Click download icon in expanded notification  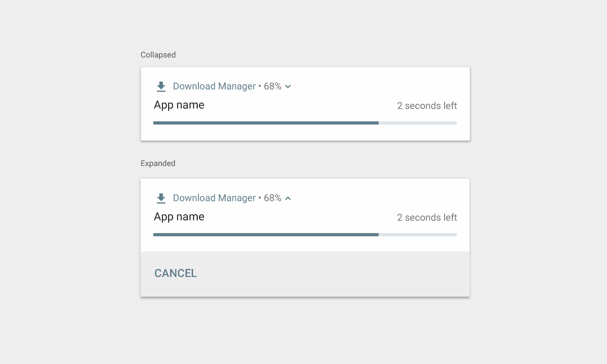(161, 198)
